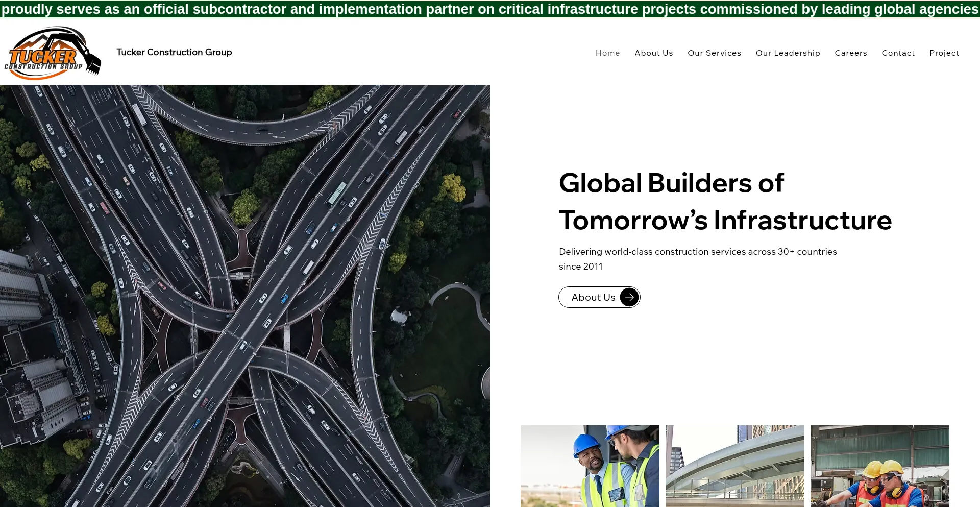Open the curved bridge structure thumbnail
Screen dimensions: 980x507
tap(735, 466)
